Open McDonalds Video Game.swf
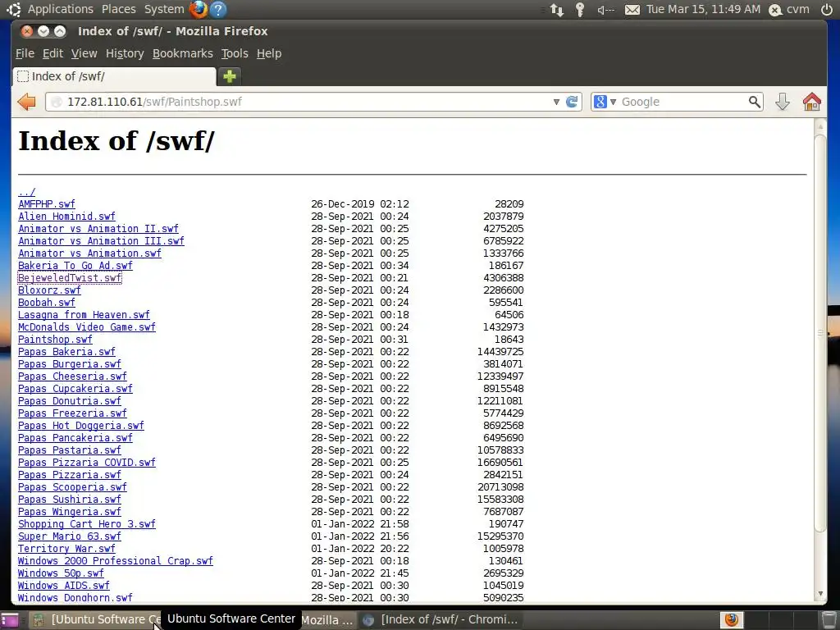The height and width of the screenshot is (630, 840). pyautogui.click(x=87, y=327)
